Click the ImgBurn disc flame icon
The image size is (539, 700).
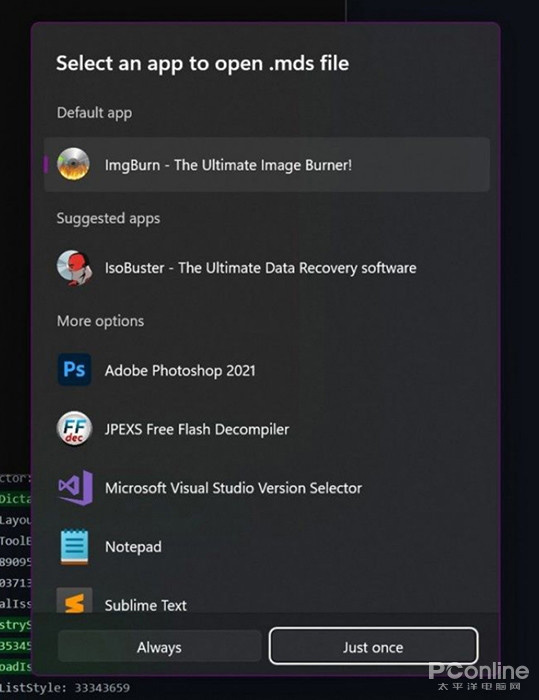pos(73,164)
